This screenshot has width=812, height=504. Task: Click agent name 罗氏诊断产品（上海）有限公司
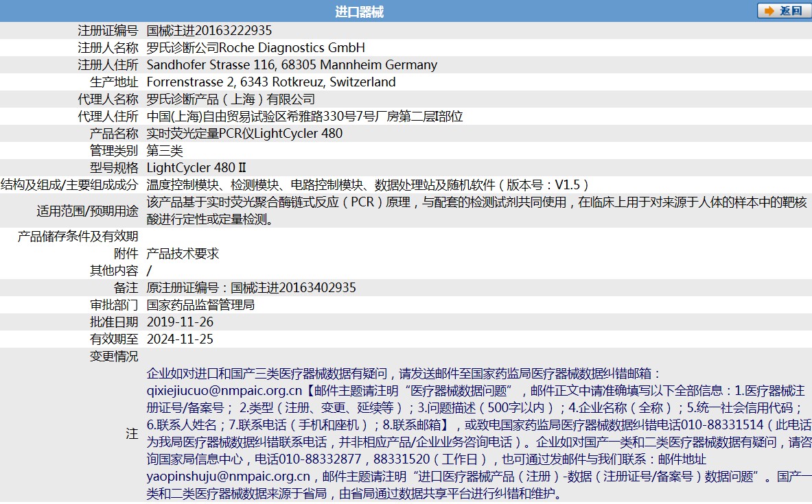pos(230,99)
